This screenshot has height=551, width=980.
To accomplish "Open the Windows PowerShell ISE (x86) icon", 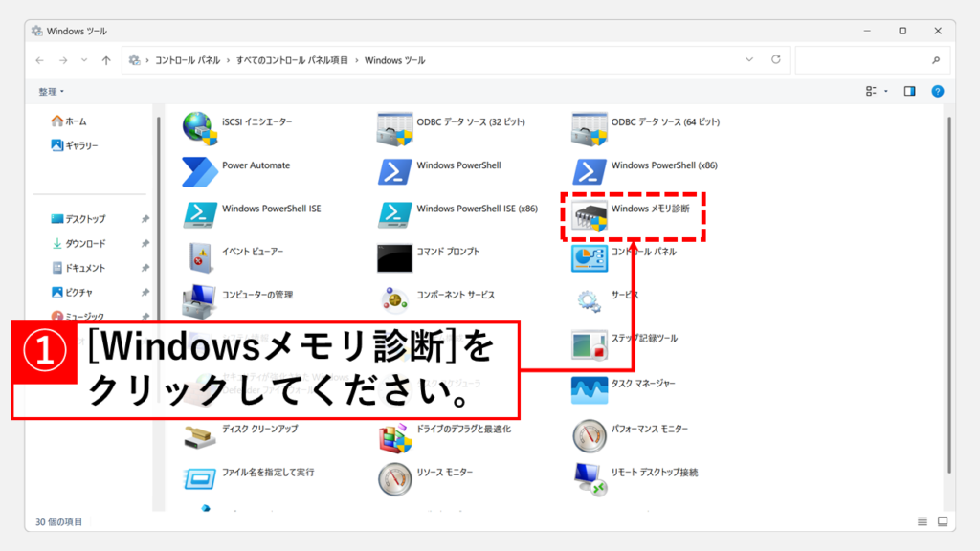I will (x=394, y=215).
